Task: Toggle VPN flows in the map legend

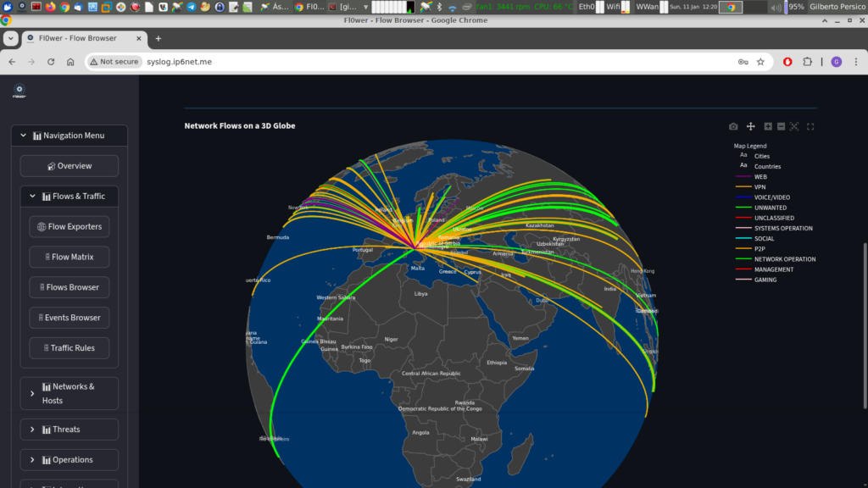Action: 760,187
